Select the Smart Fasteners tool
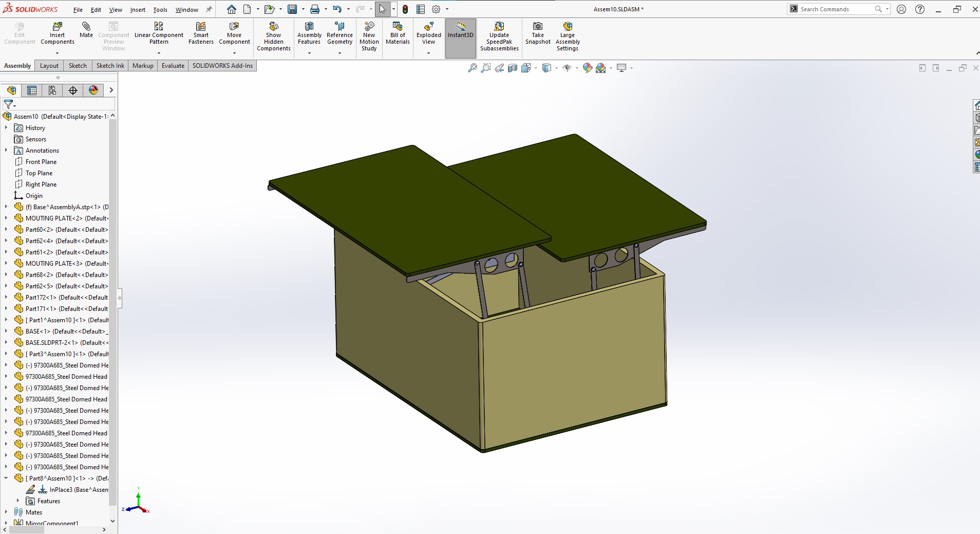This screenshot has width=980, height=534. [201, 27]
